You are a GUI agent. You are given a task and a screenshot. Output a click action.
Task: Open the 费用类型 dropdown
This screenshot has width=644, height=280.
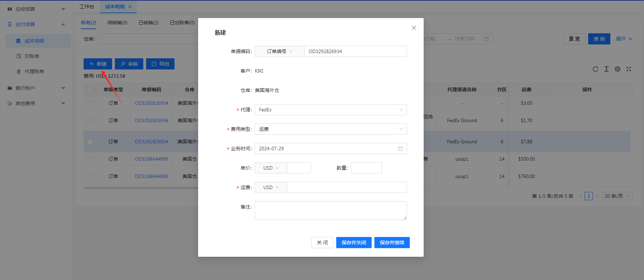coord(330,129)
